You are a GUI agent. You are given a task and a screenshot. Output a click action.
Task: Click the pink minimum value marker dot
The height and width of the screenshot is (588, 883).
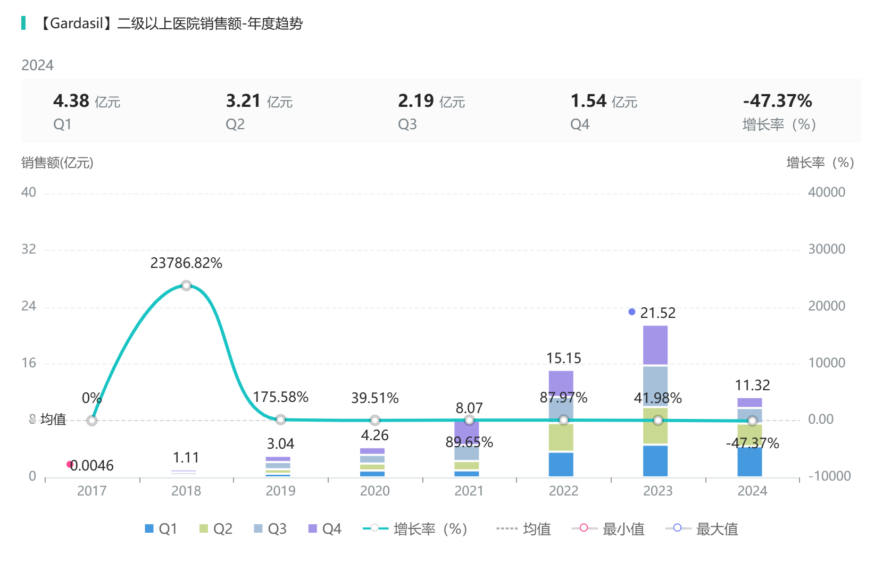tap(70, 464)
